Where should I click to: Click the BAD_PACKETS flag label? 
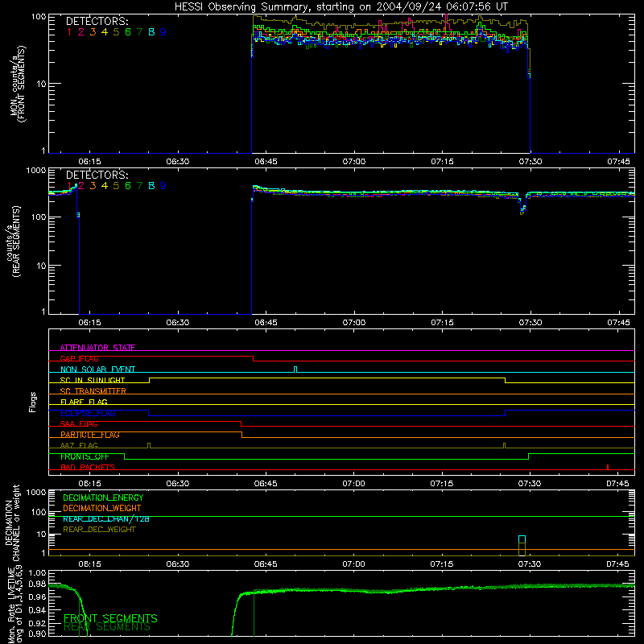click(x=88, y=467)
